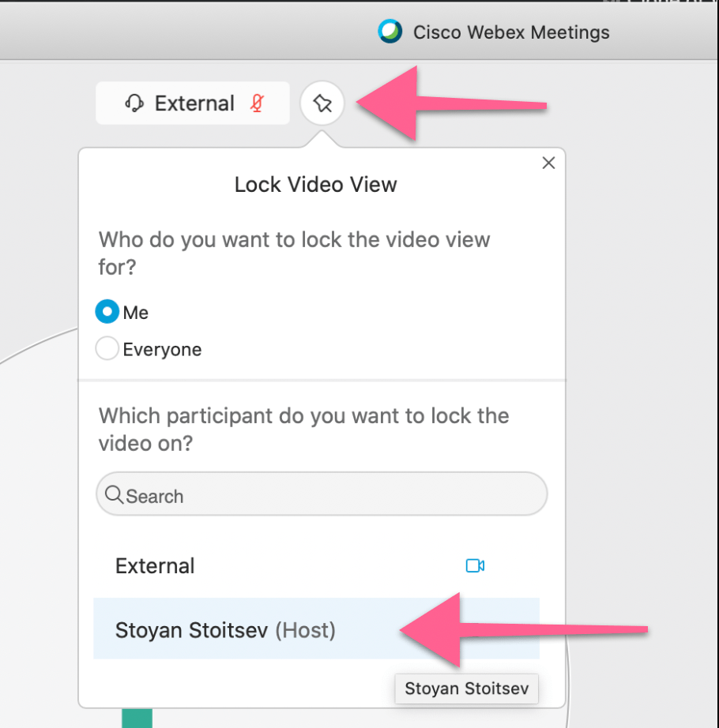Close the Lock Video View popup
719x728 pixels.
548,163
